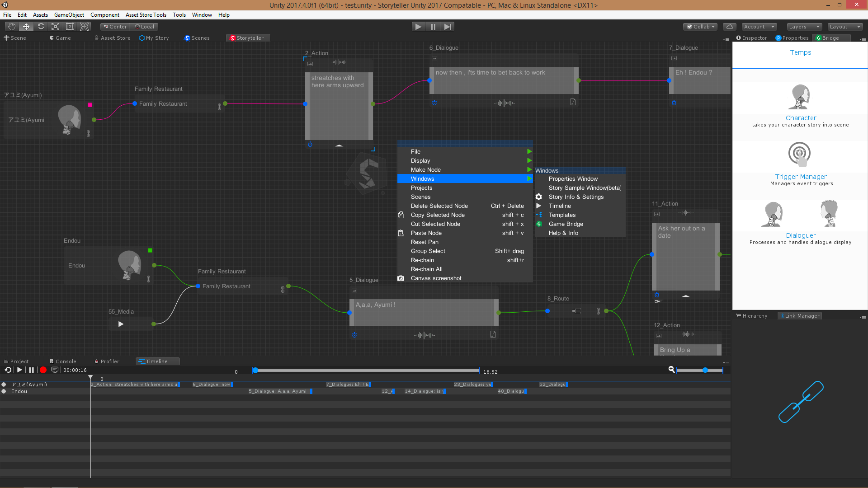
Task: Click the Link Manager chain icon
Action: [801, 402]
